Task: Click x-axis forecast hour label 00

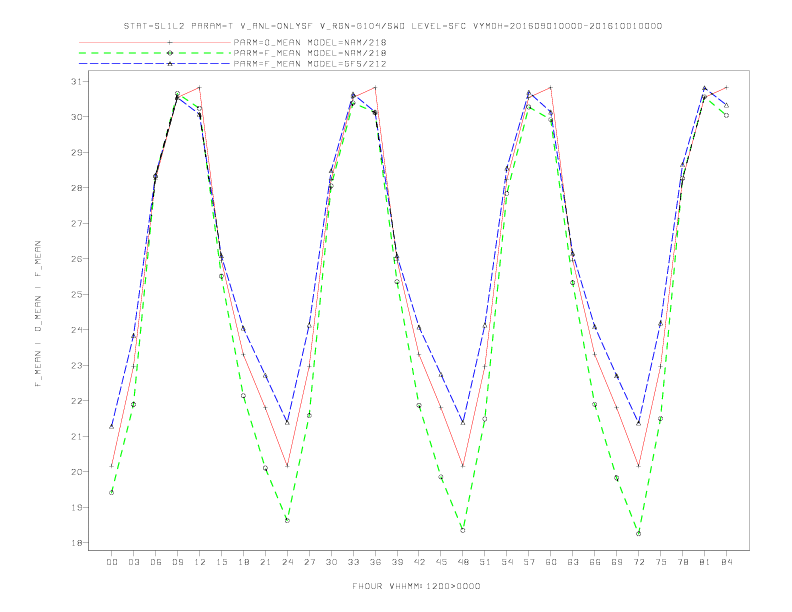Action: [112, 562]
